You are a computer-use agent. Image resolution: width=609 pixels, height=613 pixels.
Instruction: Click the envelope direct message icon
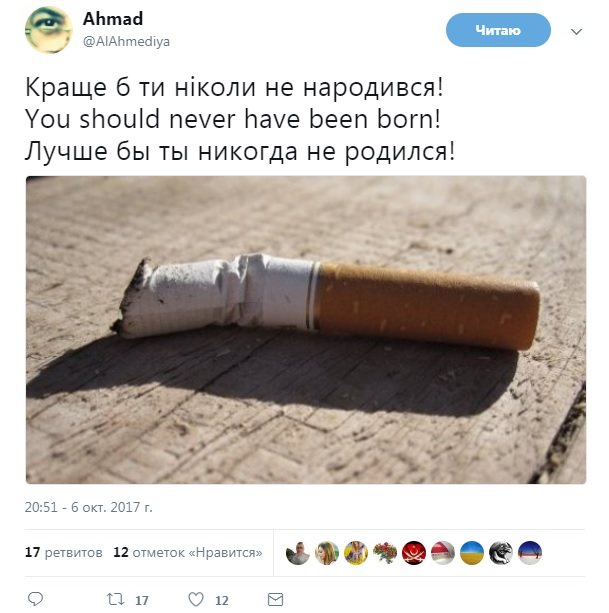click(276, 599)
